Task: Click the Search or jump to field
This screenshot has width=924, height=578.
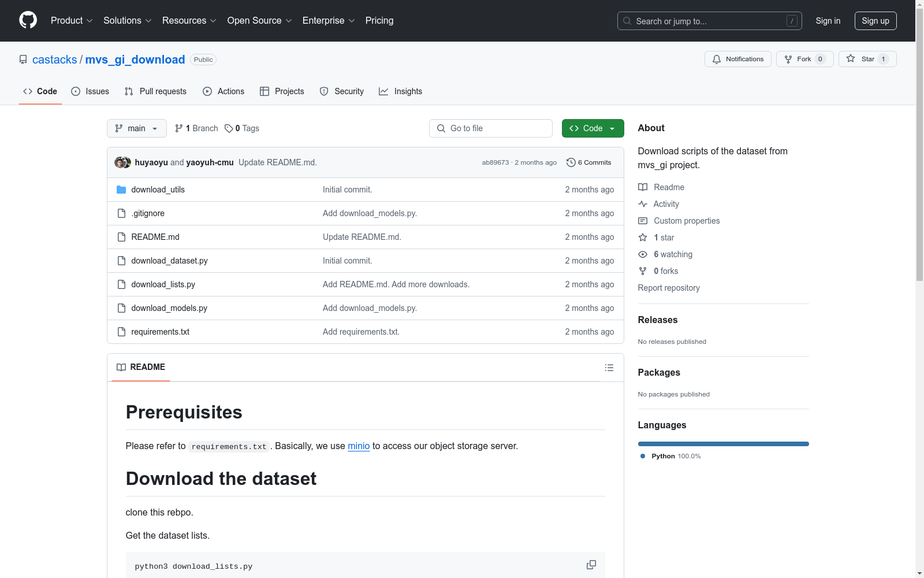Action: [x=710, y=21]
